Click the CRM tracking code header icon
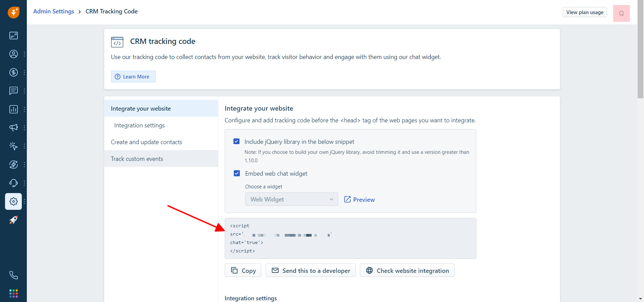The image size is (644, 302). click(x=117, y=42)
